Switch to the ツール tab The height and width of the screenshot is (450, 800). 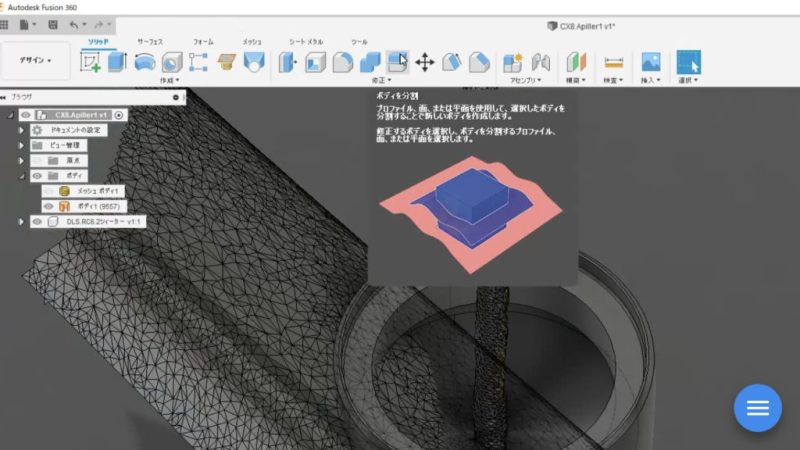(x=359, y=42)
